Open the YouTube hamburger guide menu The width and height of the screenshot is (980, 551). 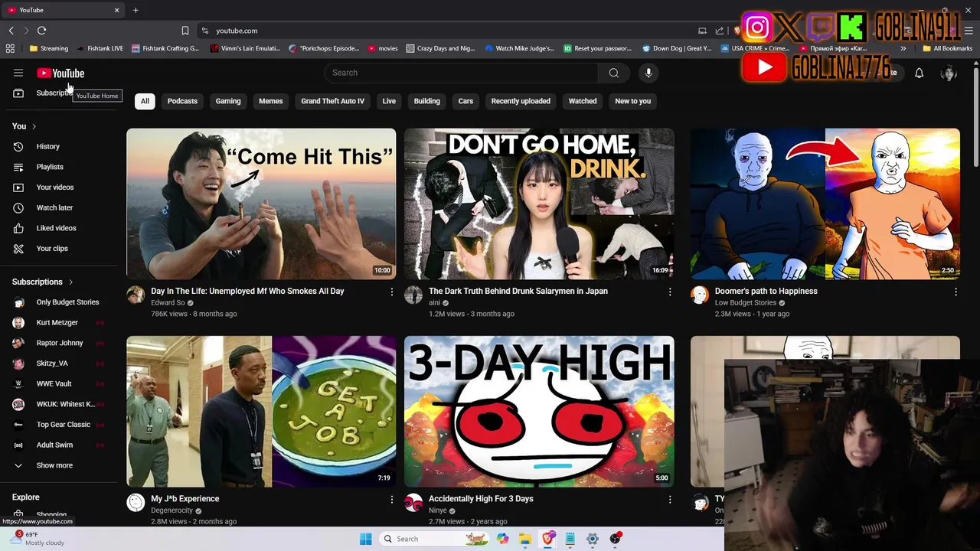click(x=18, y=73)
